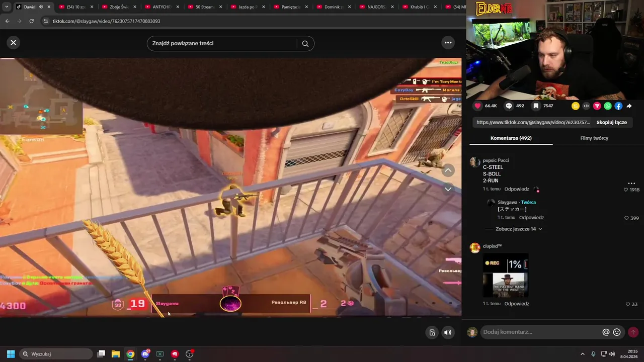Click the site info icon in address bar
This screenshot has width=644, height=362.
coord(46,21)
